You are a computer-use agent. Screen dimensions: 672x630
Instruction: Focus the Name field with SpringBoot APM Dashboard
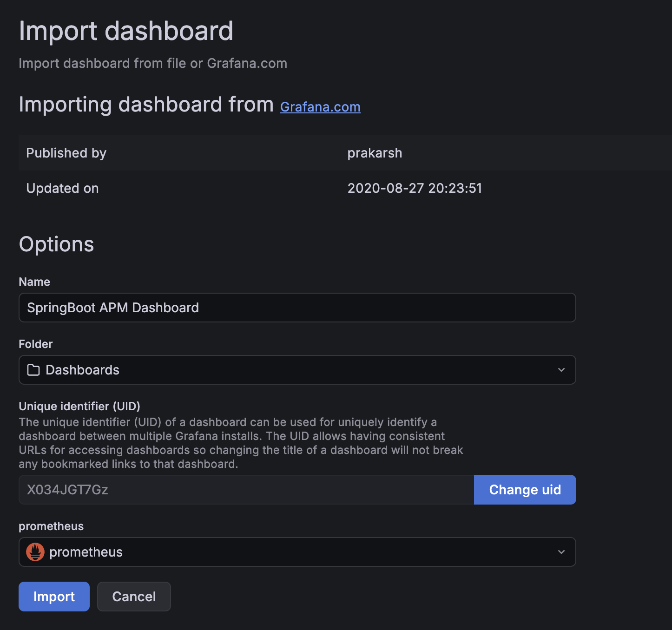[x=297, y=308]
